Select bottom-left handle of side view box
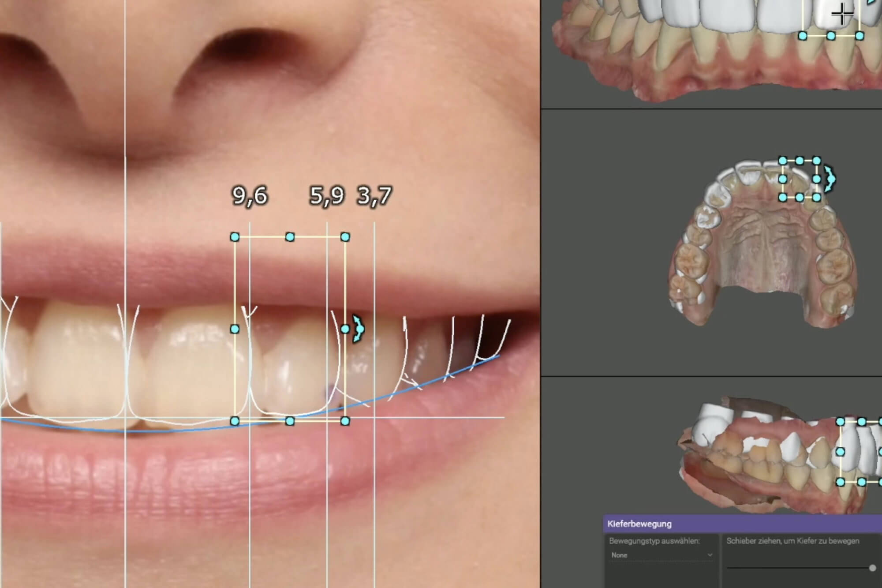The image size is (882, 588). (x=841, y=482)
